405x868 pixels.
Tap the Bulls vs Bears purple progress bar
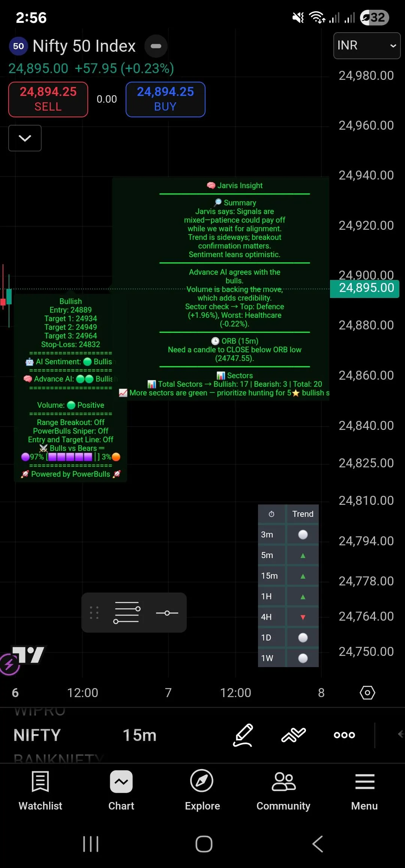pyautogui.click(x=70, y=457)
